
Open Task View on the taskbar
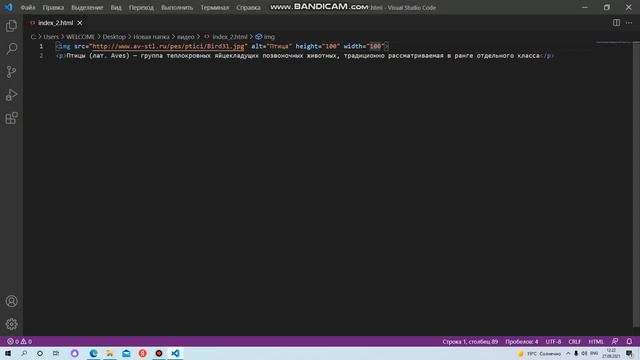click(56, 353)
